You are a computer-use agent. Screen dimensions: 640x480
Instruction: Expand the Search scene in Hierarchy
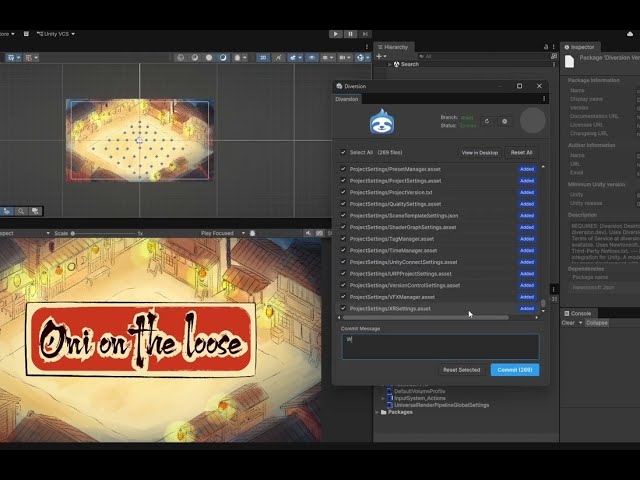[x=390, y=64]
